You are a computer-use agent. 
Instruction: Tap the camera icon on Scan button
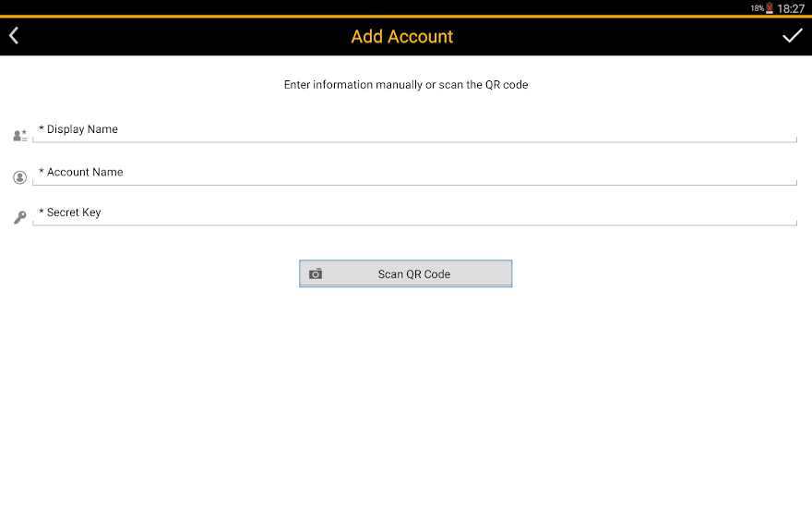click(316, 274)
